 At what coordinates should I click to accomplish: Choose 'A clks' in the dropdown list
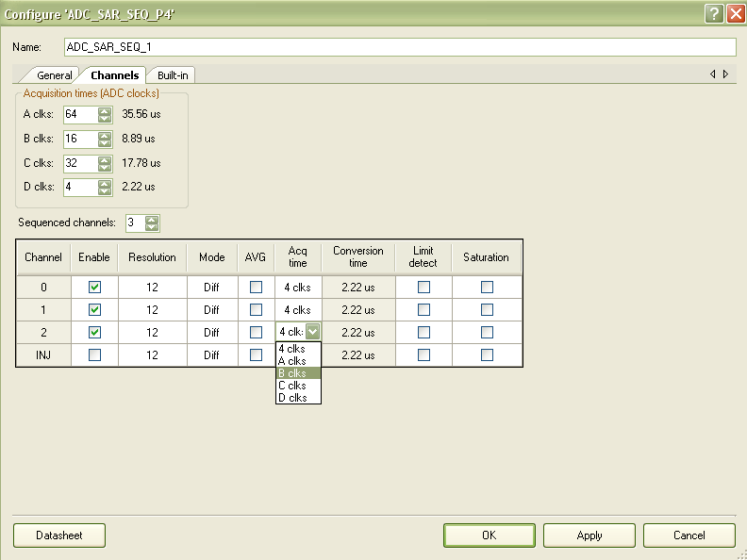(x=298, y=361)
